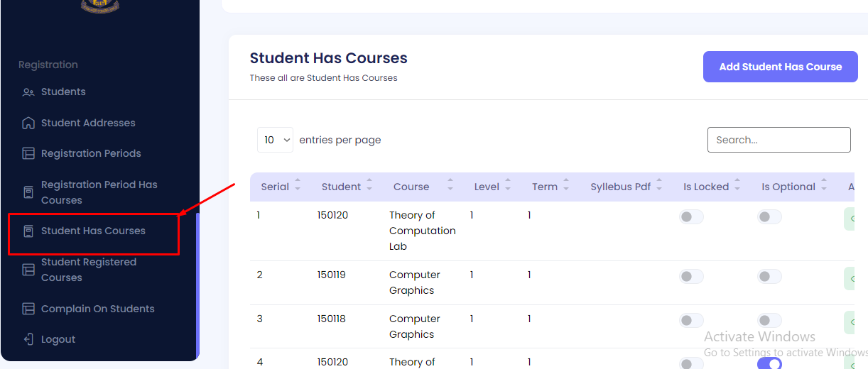Click the Logout icon
This screenshot has width=868, height=369.
pyautogui.click(x=28, y=340)
